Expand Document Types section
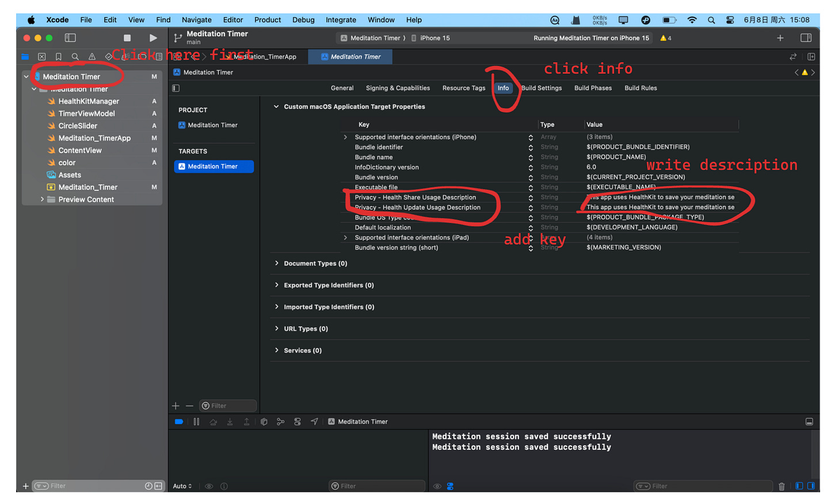Viewport: 838px width, 504px height. click(x=277, y=264)
